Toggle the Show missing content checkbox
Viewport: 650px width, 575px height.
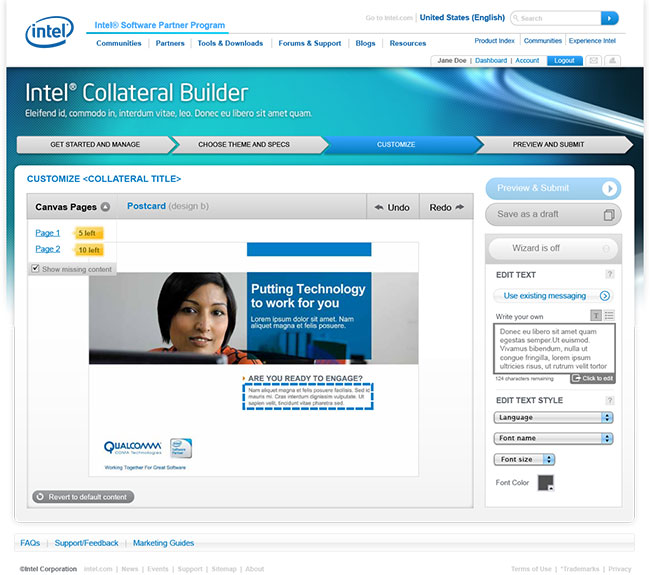pyautogui.click(x=35, y=269)
